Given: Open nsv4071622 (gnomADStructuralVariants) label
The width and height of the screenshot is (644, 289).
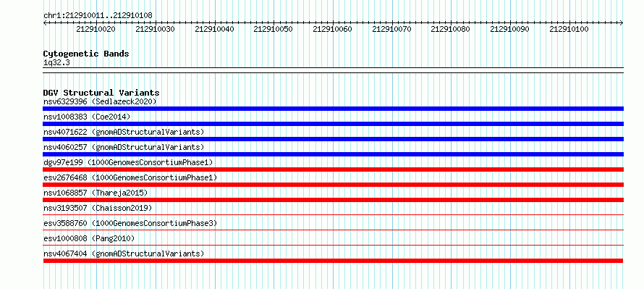Looking at the screenshot, I should (x=124, y=132).
